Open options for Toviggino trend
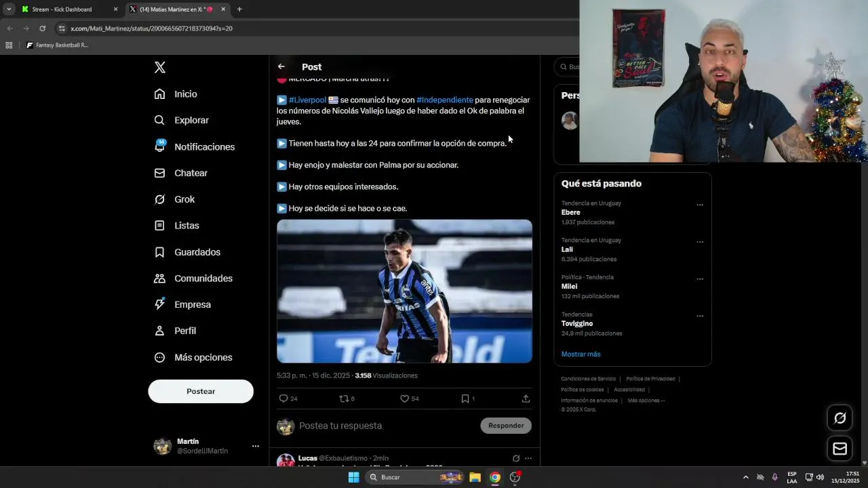868x488 pixels. (x=700, y=316)
